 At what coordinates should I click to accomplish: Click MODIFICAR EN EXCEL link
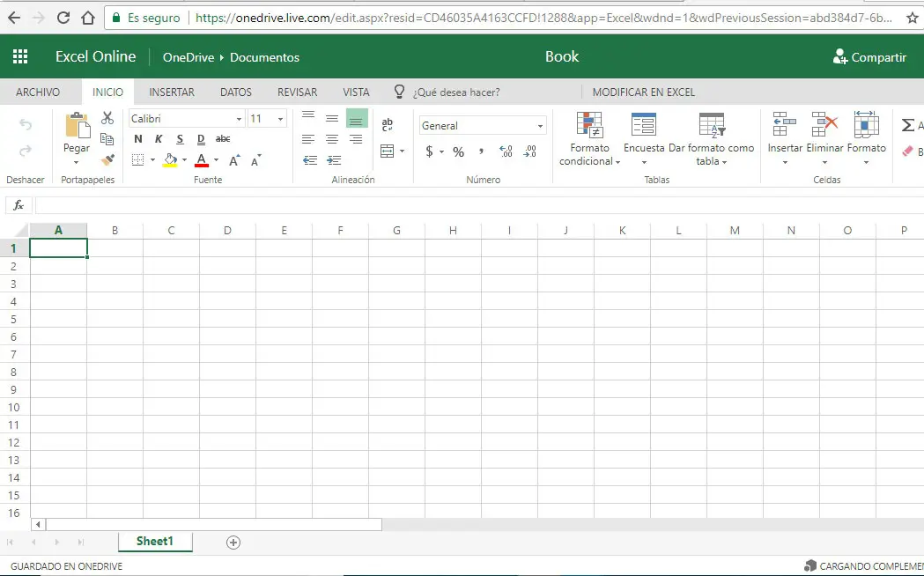point(643,92)
